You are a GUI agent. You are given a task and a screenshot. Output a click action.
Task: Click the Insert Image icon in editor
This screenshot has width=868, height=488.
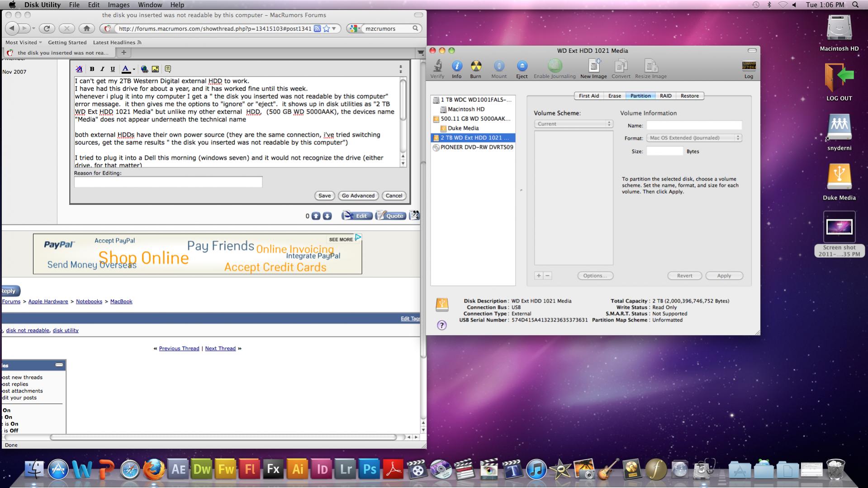[155, 69]
